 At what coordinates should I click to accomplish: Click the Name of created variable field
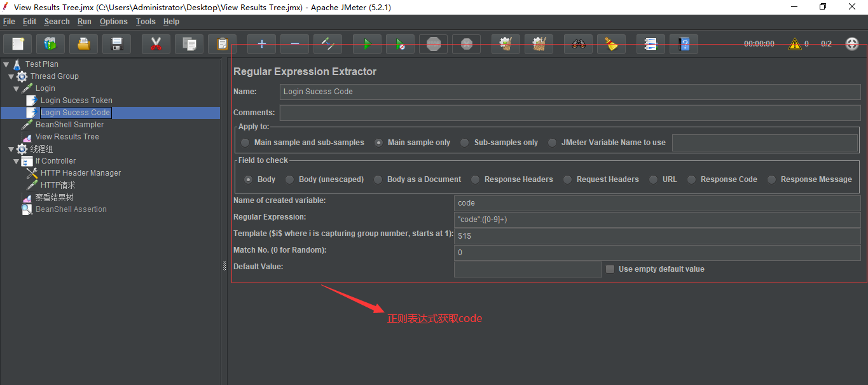pyautogui.click(x=657, y=203)
